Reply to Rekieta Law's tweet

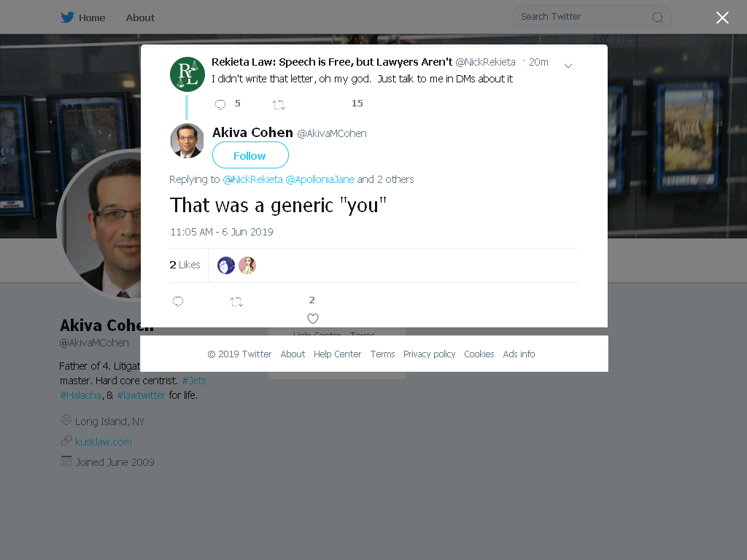pos(220,104)
